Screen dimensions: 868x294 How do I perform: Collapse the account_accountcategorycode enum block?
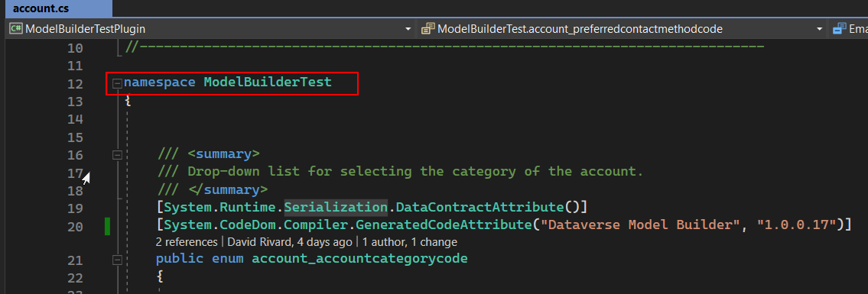tap(117, 259)
